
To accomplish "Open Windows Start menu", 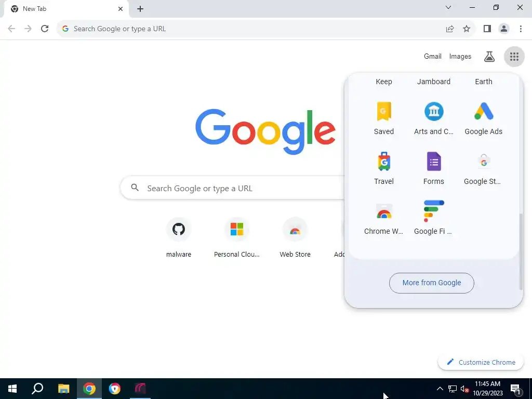I will (x=12, y=389).
